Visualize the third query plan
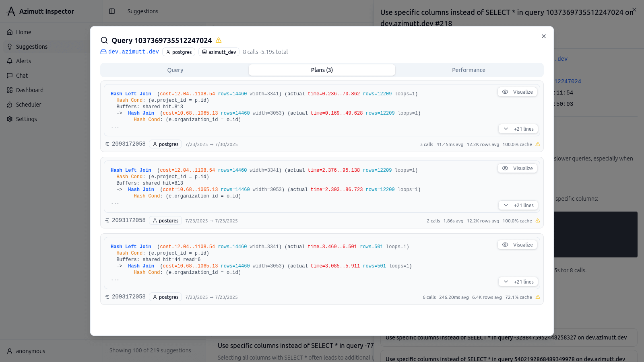644x362 pixels. click(x=518, y=245)
